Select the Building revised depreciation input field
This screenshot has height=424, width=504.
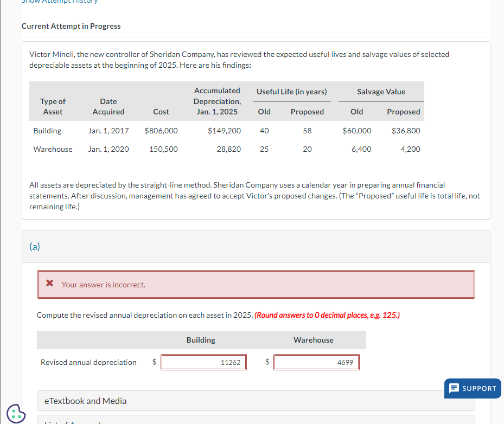click(203, 362)
